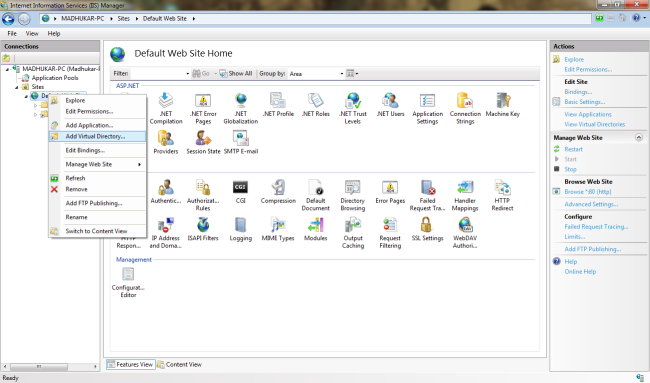This screenshot has height=383, width=650.
Task: Open .NET Profile feature
Action: (x=278, y=104)
